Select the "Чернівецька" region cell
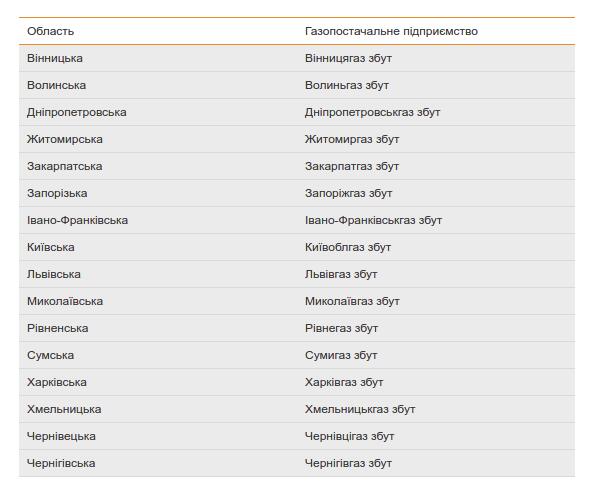The height and width of the screenshot is (498, 604). pyautogui.click(x=62, y=436)
